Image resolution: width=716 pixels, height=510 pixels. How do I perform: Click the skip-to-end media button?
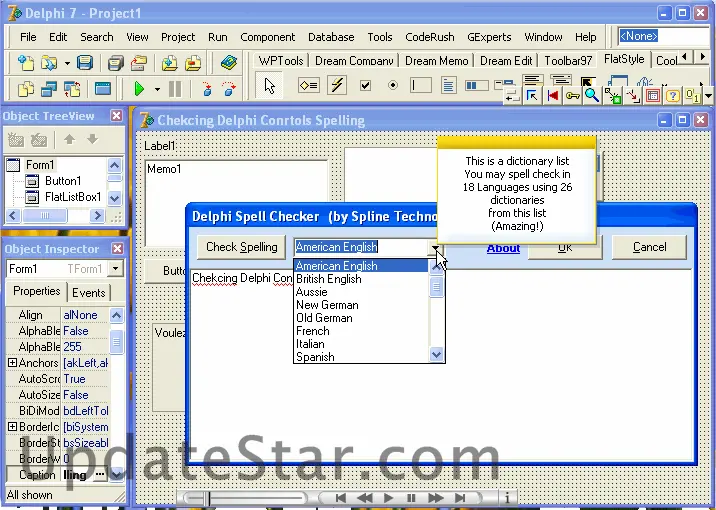(x=460, y=498)
